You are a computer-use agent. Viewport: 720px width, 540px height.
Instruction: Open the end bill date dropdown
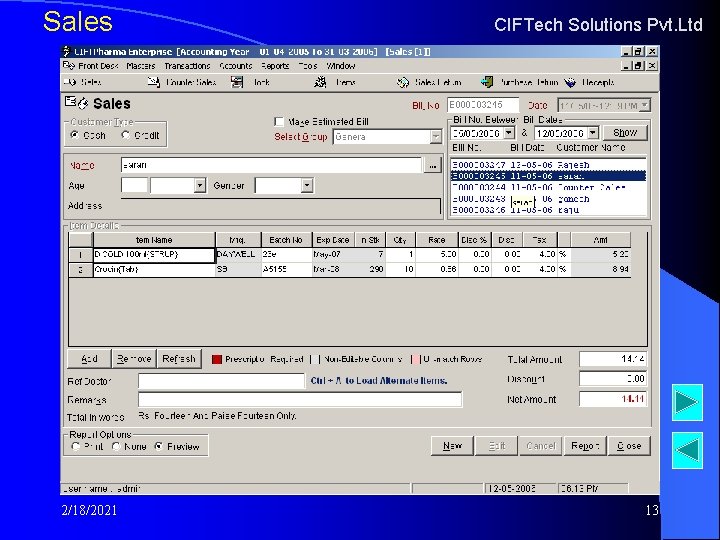coord(593,133)
